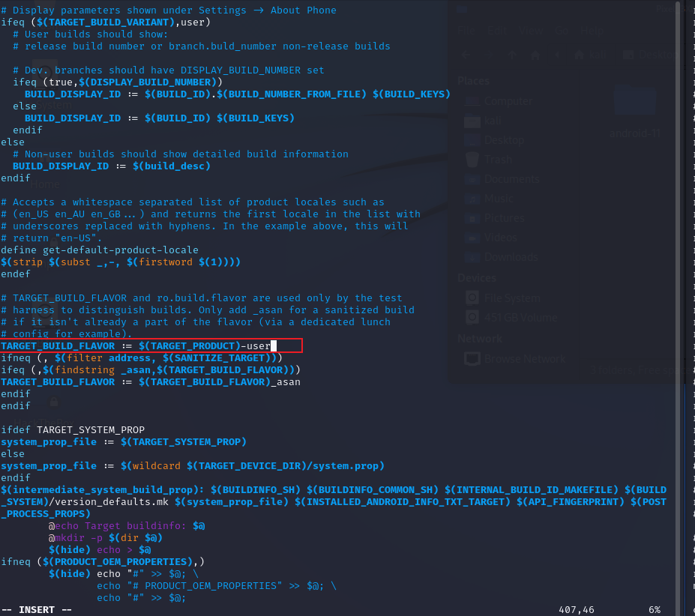This screenshot has width=695, height=616.
Task: Select Downloads in the Places sidebar
Action: 511,257
